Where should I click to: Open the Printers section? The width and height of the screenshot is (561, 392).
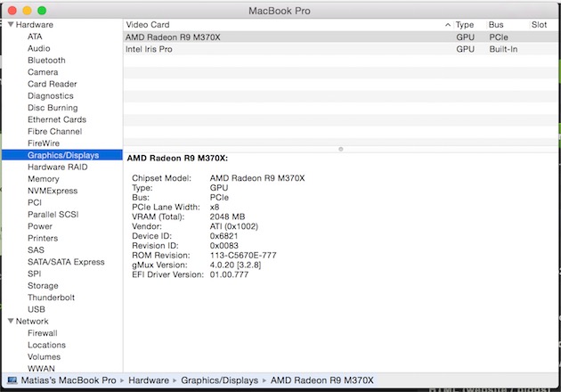tap(43, 238)
